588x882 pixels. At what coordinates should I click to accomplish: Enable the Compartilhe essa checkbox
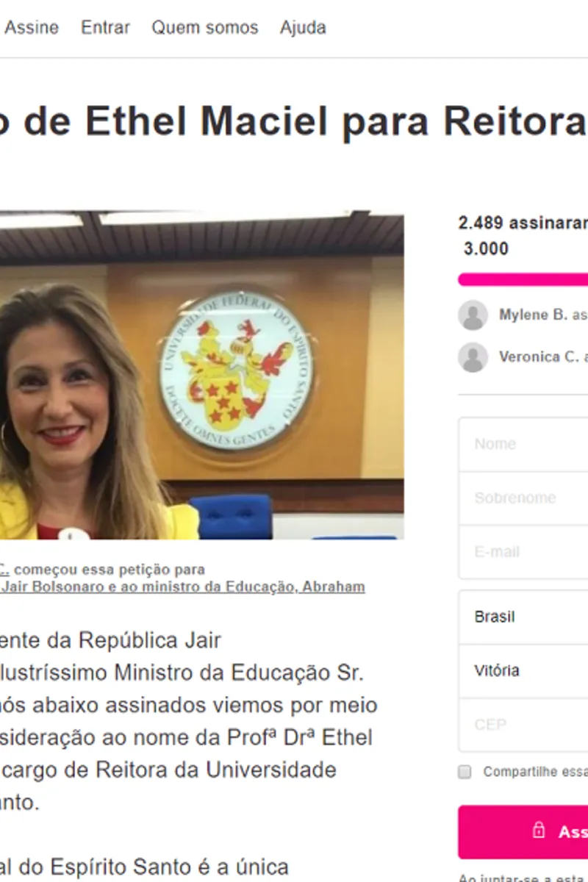465,772
